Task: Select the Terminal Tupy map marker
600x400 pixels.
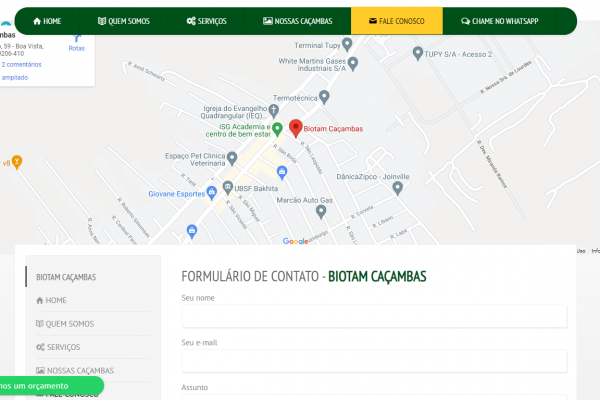Action: [347, 45]
